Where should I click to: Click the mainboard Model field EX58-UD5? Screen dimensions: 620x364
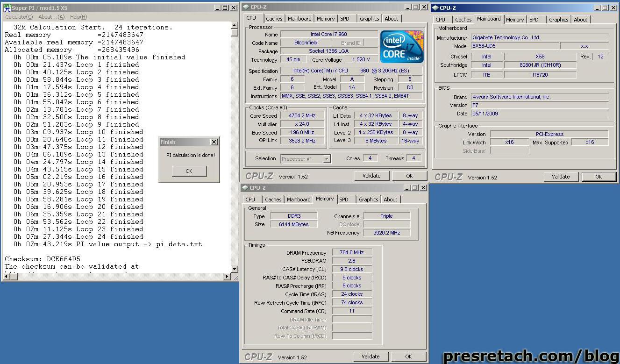514,46
